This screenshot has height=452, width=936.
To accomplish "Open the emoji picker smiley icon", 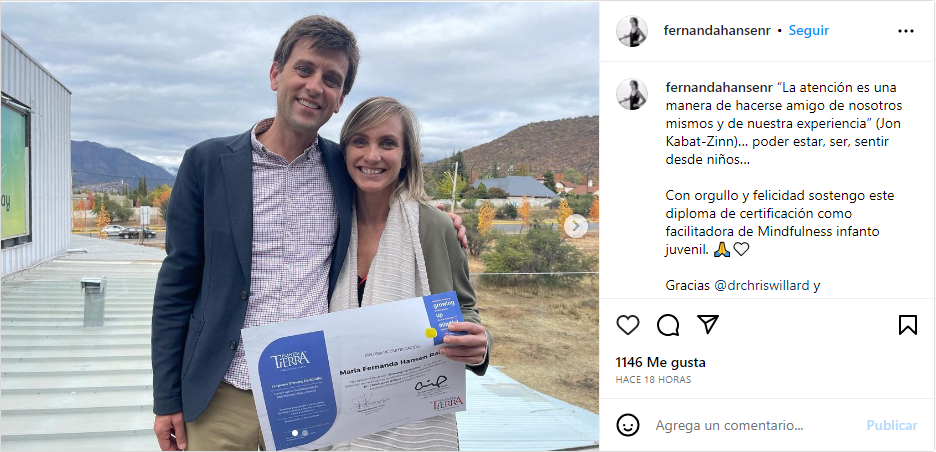I will (628, 425).
